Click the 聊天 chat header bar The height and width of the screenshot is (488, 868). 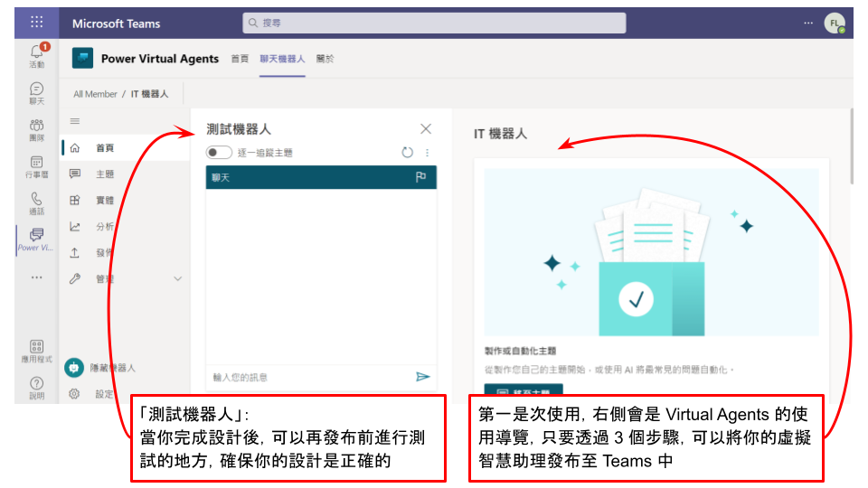[x=321, y=177]
